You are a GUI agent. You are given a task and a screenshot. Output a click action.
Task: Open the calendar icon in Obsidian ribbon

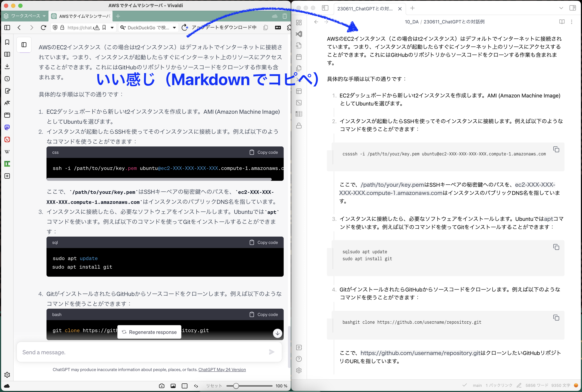[299, 57]
